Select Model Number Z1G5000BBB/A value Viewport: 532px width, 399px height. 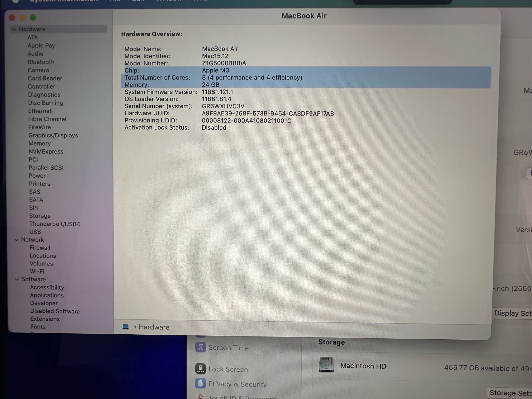(x=224, y=63)
